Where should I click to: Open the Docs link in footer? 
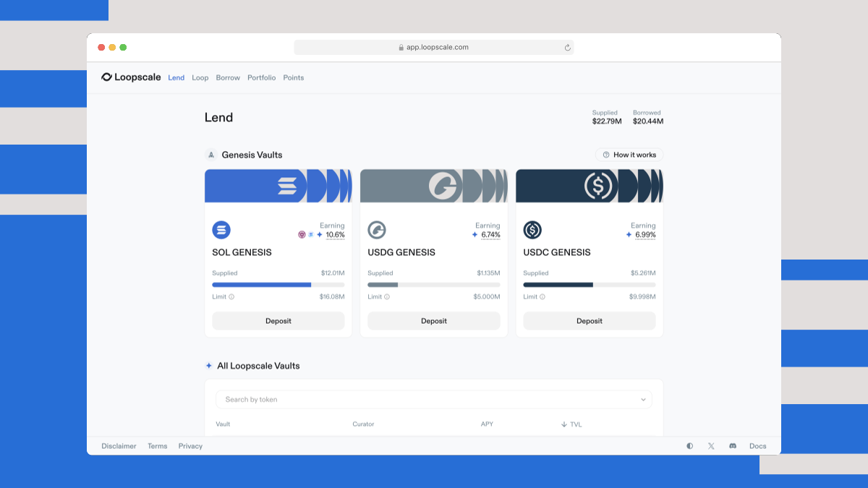(758, 446)
